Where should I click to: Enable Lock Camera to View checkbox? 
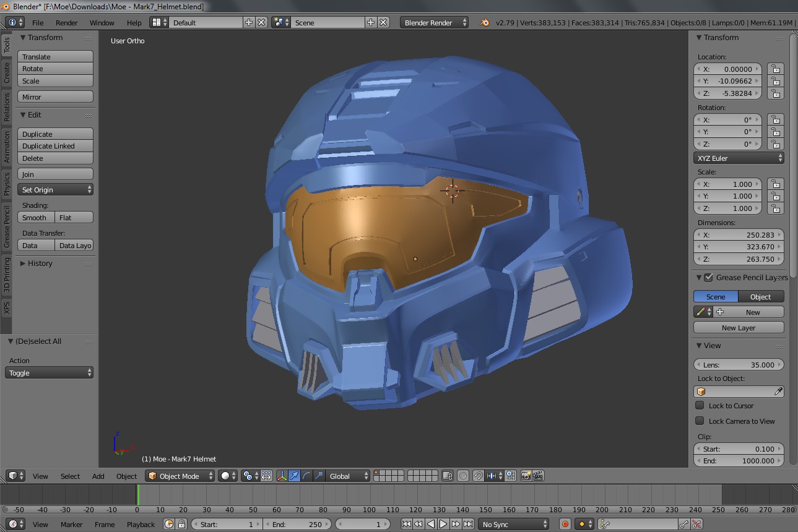pos(700,421)
